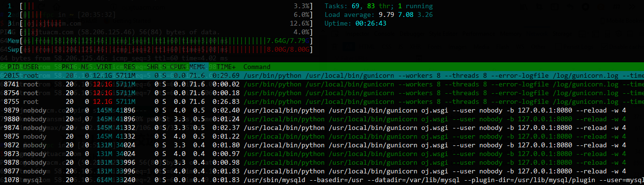
Task: Click the Mem meter showing 7.64G/7.79G
Action: tap(160, 41)
